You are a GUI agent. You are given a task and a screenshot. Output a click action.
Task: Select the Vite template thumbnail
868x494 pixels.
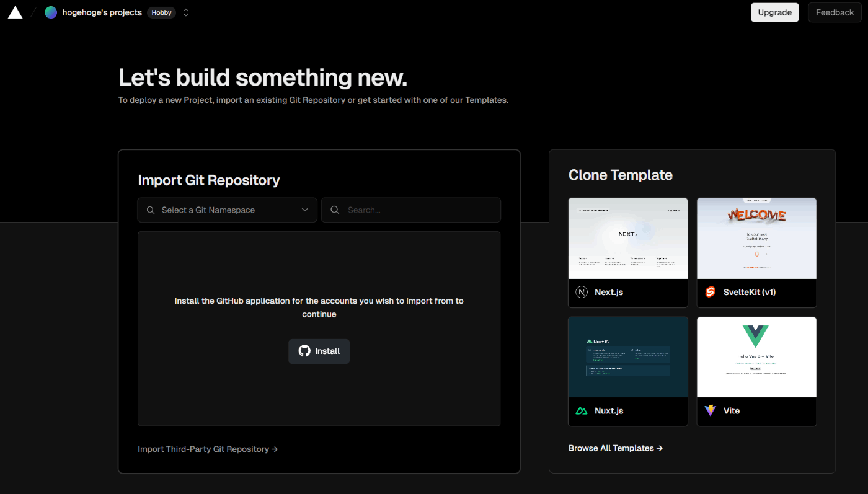click(756, 357)
